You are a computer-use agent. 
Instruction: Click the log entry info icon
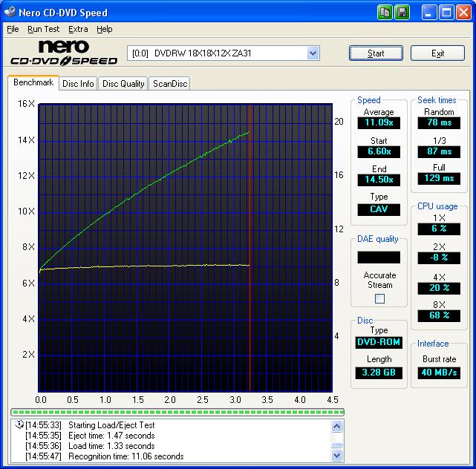pyautogui.click(x=19, y=424)
